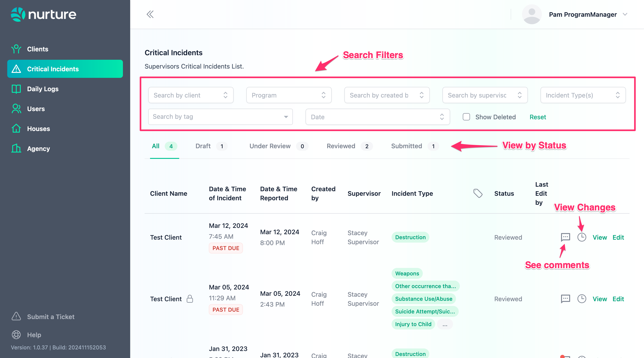
Task: Click Edit link for first incident
Action: 618,237
